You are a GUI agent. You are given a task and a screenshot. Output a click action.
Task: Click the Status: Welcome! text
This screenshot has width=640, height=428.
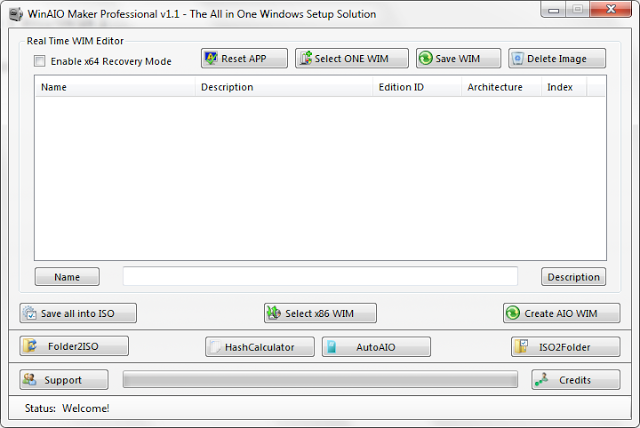tap(67, 408)
